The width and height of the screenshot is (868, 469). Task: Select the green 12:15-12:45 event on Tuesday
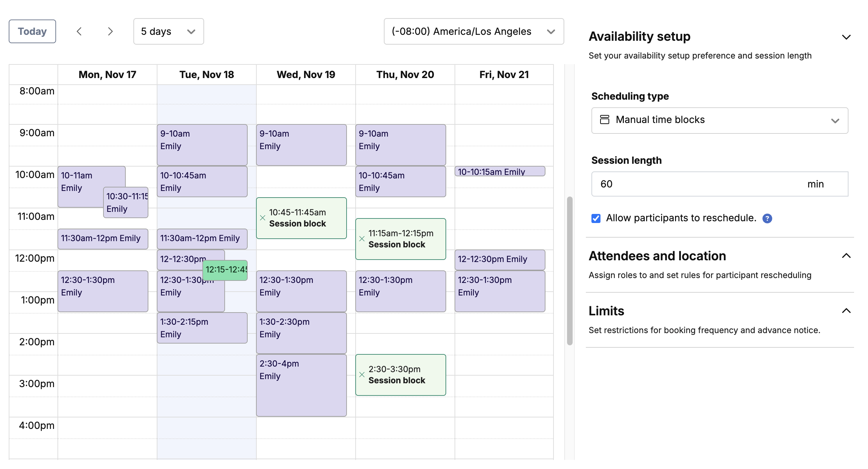[x=226, y=270]
